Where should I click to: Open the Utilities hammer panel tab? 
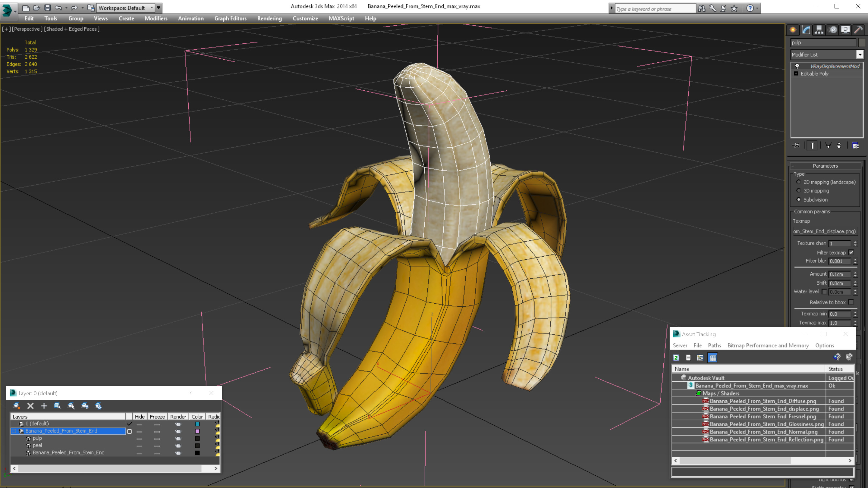[859, 30]
